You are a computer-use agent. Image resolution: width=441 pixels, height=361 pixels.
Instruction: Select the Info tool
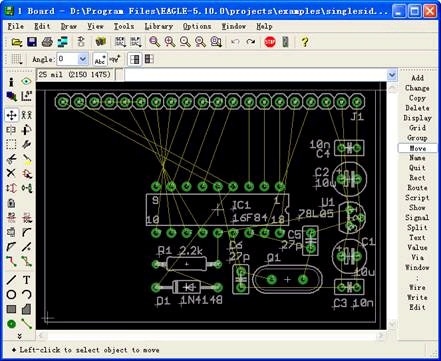[11, 82]
